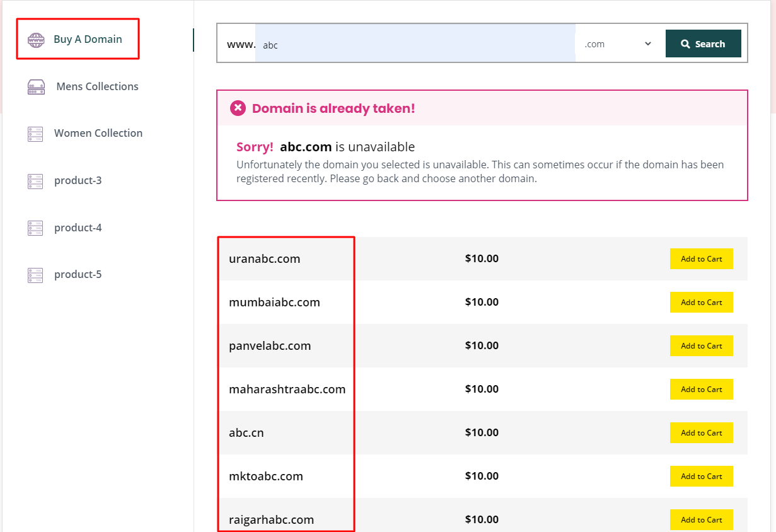Open the Mens Collections menu item
This screenshot has width=776, height=532.
pos(97,87)
